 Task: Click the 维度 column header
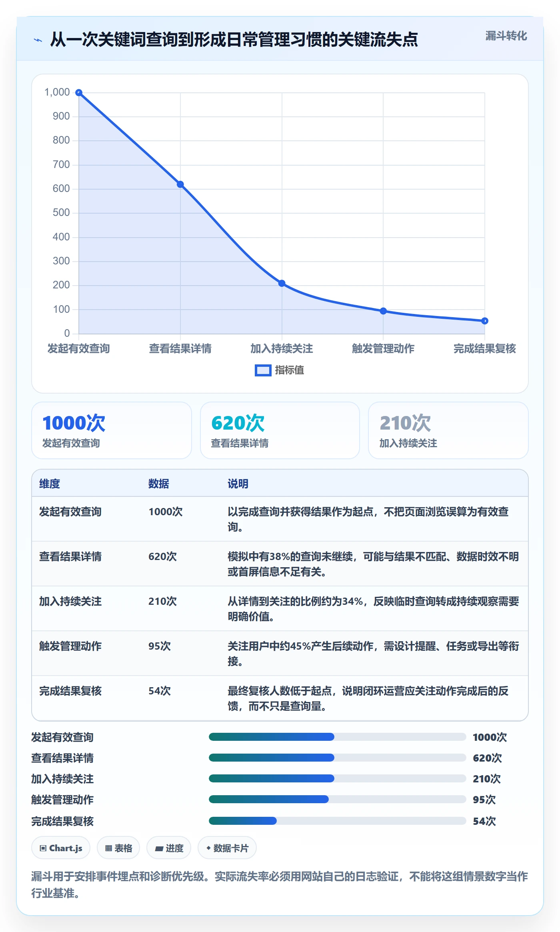(x=50, y=484)
